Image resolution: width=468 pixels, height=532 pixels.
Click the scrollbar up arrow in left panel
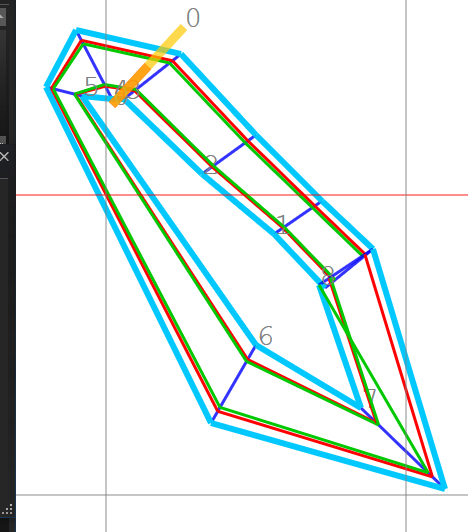[2, 16]
